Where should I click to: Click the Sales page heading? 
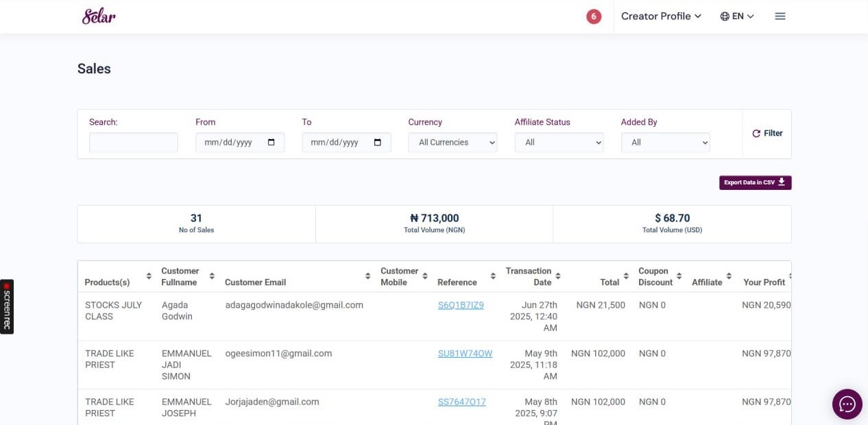pos(94,69)
